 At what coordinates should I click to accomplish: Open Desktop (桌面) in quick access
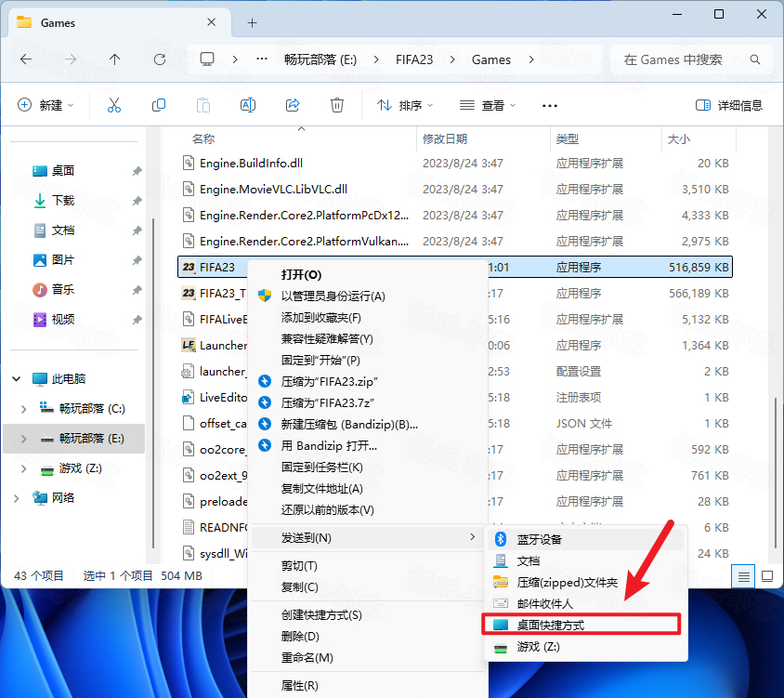(63, 171)
